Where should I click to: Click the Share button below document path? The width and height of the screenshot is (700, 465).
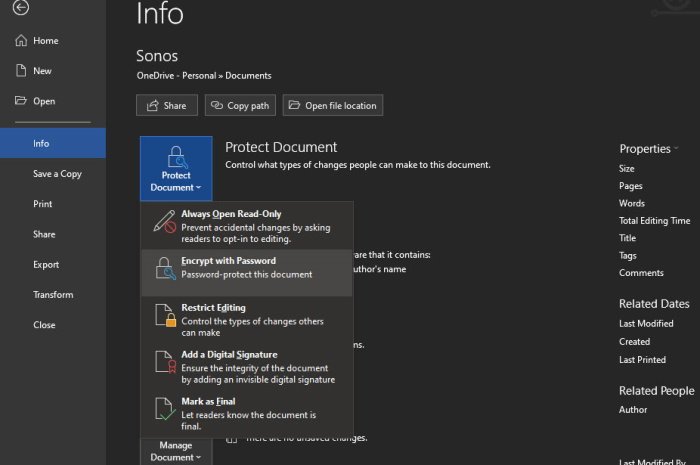(x=167, y=105)
